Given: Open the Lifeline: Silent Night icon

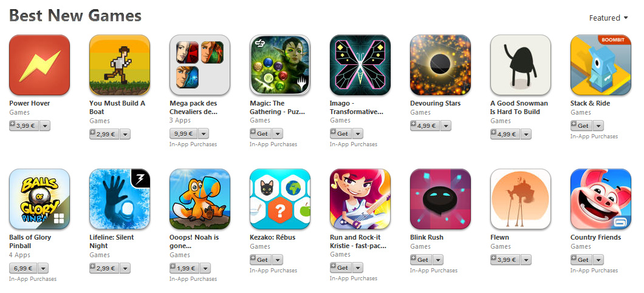Looking at the screenshot, I should [x=120, y=199].
